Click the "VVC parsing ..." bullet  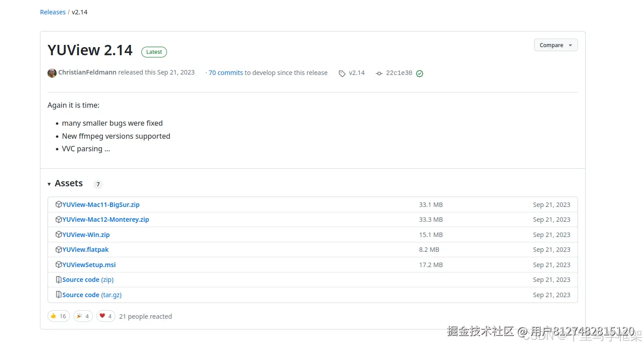[86, 149]
